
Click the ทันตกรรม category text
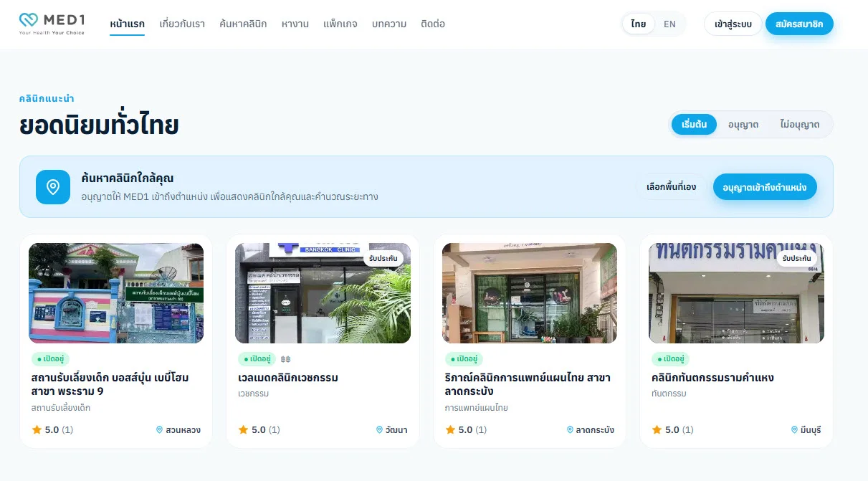pyautogui.click(x=669, y=394)
